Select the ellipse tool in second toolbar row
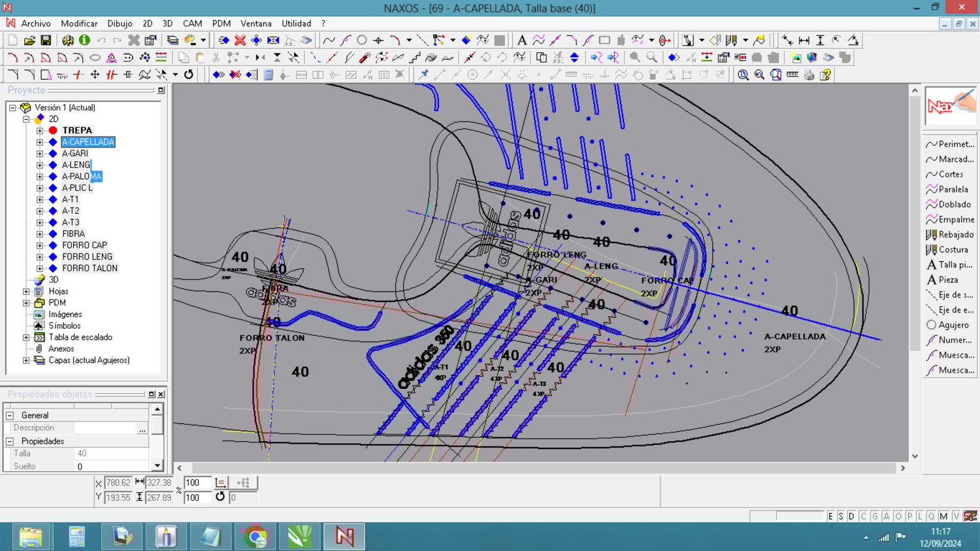The width and height of the screenshot is (980, 551). point(95,58)
